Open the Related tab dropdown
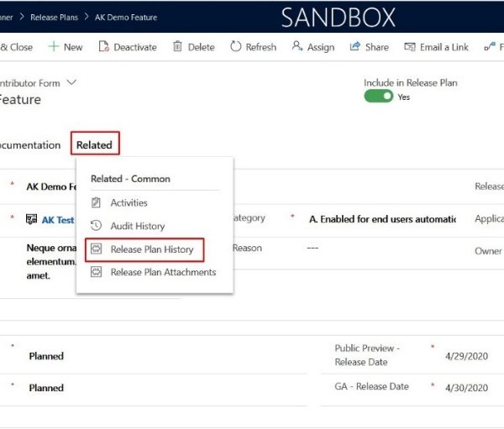The image size is (504, 429). click(94, 144)
